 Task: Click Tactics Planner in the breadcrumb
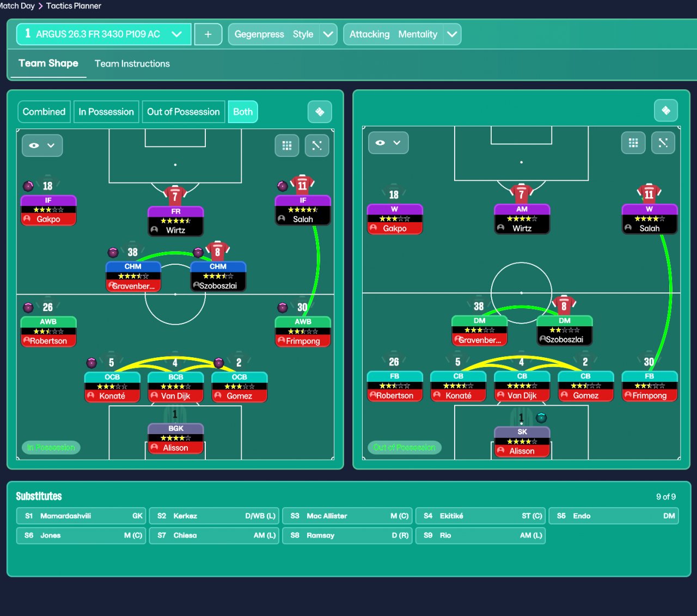coord(74,5)
